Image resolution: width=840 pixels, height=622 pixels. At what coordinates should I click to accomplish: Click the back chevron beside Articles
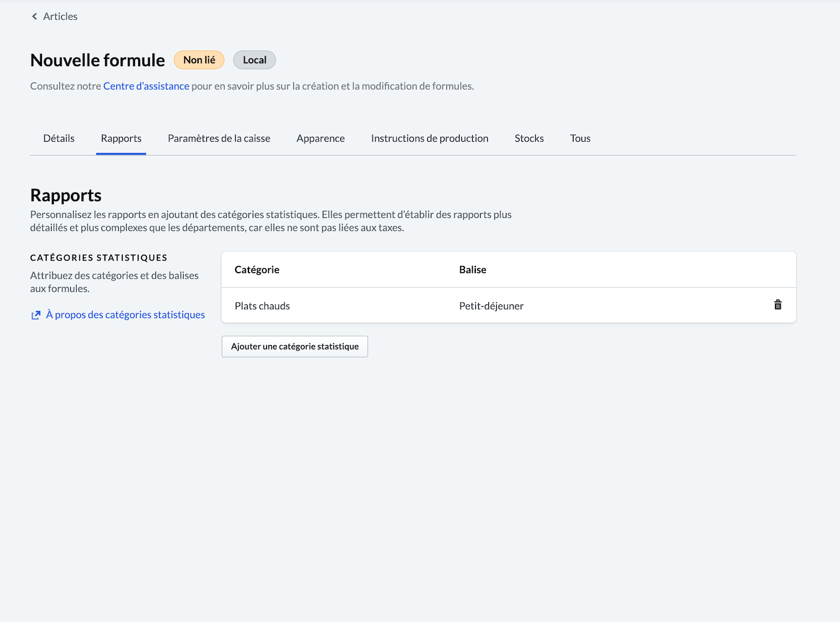click(x=34, y=17)
